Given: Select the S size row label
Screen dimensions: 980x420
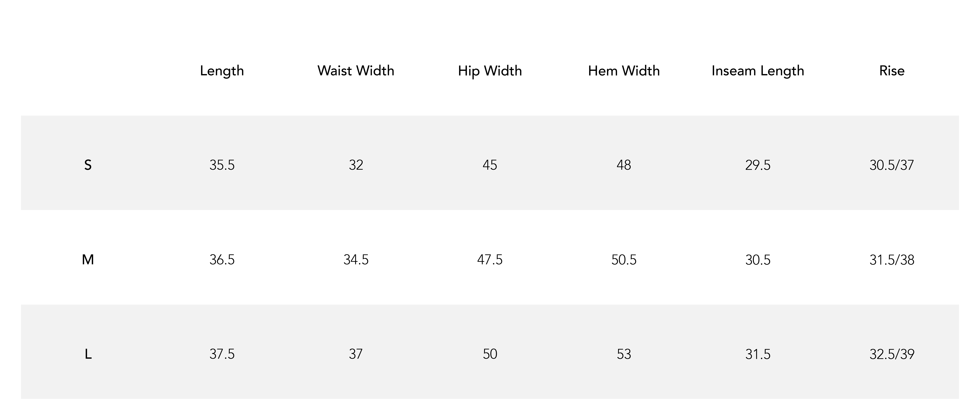Looking at the screenshot, I should (x=88, y=165).
